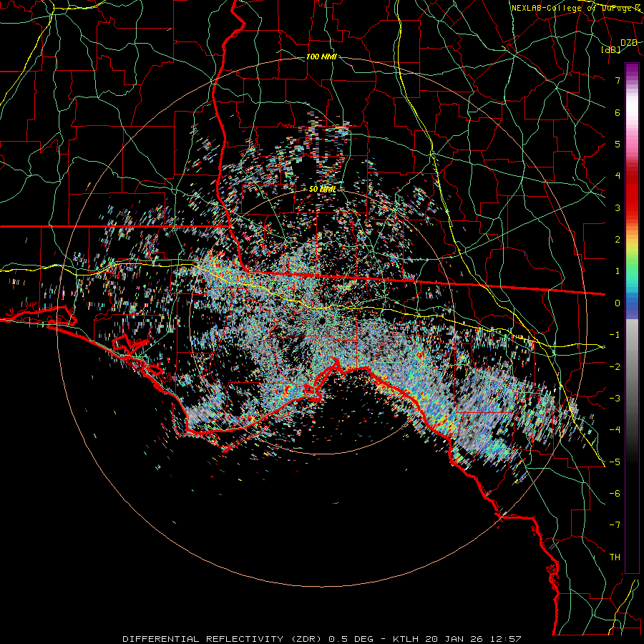The height and width of the screenshot is (644, 644).
Task: Click the "KTLH" station ID in the caption
Action: pos(406,639)
